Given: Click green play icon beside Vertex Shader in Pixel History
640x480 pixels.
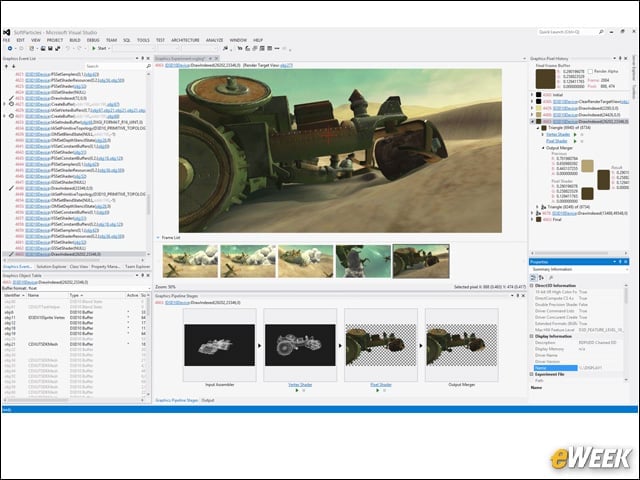Looking at the screenshot, I should coord(575,134).
